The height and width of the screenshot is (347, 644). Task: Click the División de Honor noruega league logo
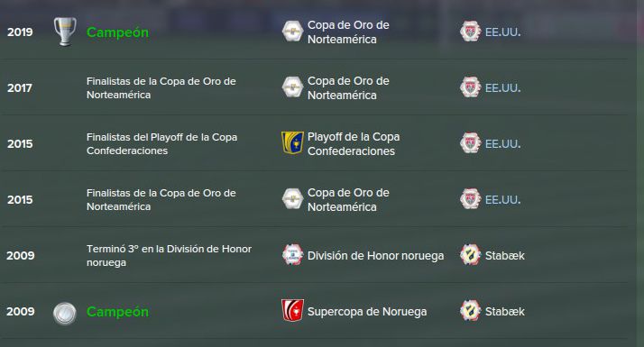[x=293, y=254]
